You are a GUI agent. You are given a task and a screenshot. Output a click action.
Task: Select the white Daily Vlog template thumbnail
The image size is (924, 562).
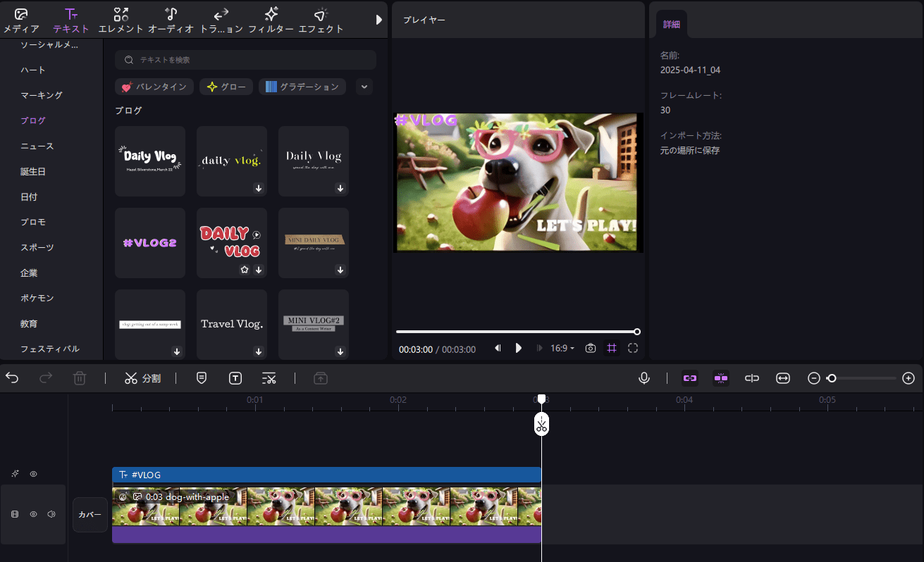150,161
